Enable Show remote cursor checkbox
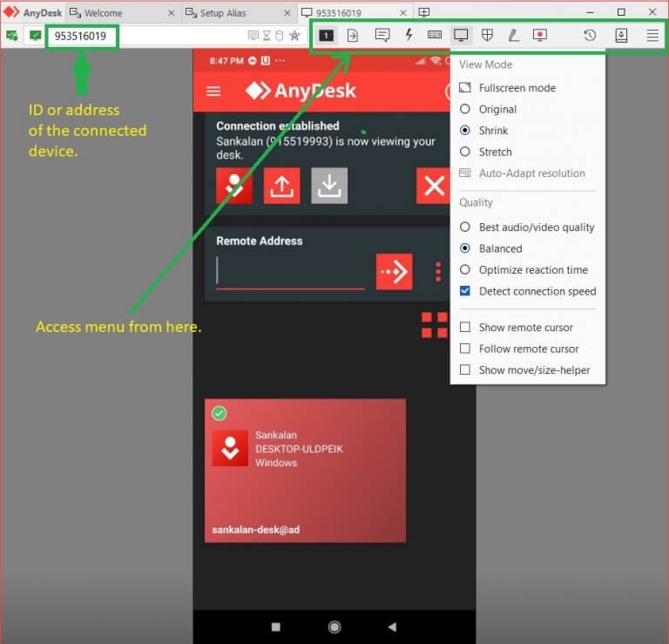The width and height of the screenshot is (669, 644). pyautogui.click(x=465, y=328)
